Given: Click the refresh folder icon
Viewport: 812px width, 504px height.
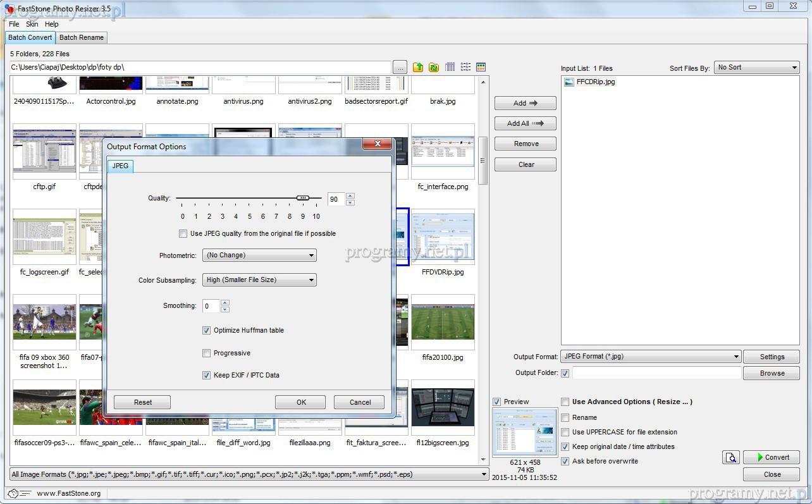Looking at the screenshot, I should tap(433, 67).
